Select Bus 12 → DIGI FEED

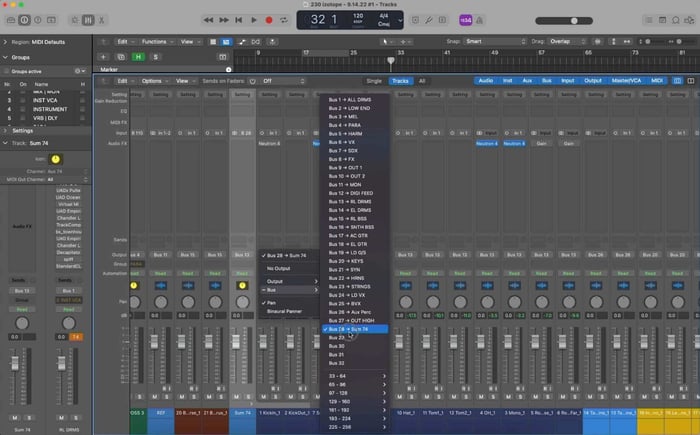tap(355, 193)
